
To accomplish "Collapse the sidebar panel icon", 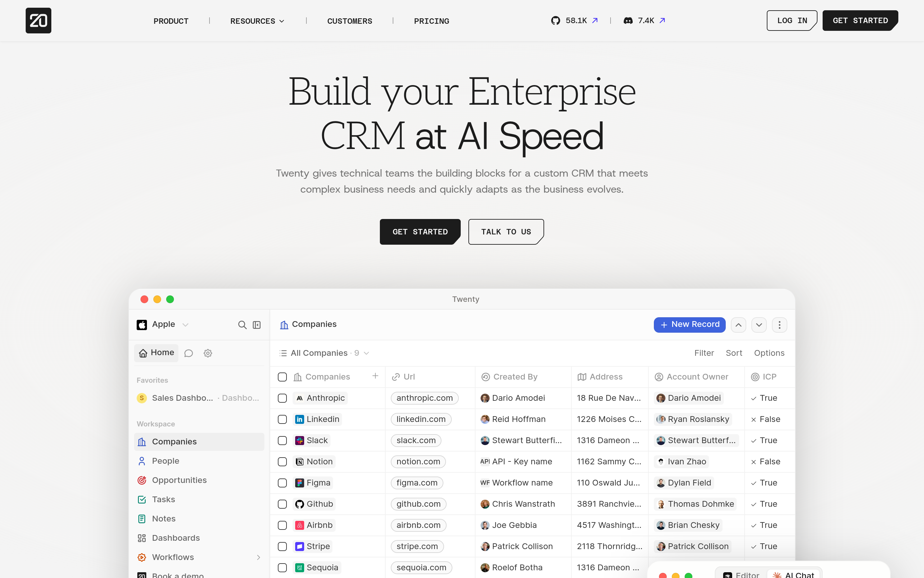I will tap(257, 325).
